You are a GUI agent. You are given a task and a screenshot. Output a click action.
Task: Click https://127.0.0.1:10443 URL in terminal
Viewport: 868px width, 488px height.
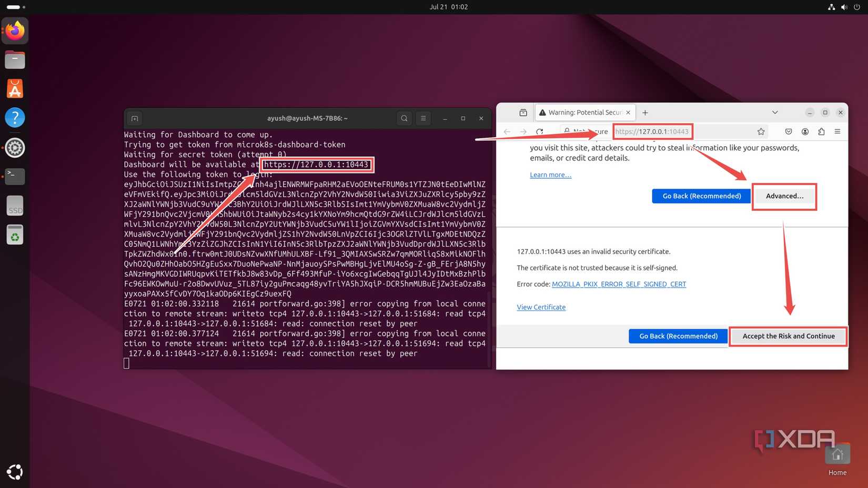[x=316, y=165]
